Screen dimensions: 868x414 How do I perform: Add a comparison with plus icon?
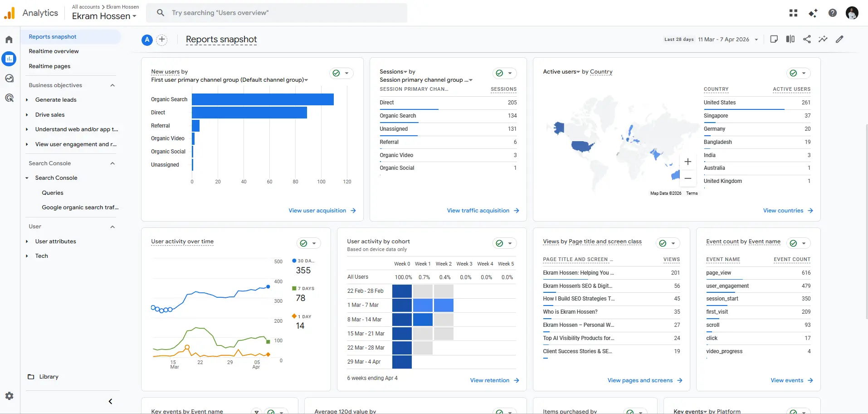[x=162, y=39]
